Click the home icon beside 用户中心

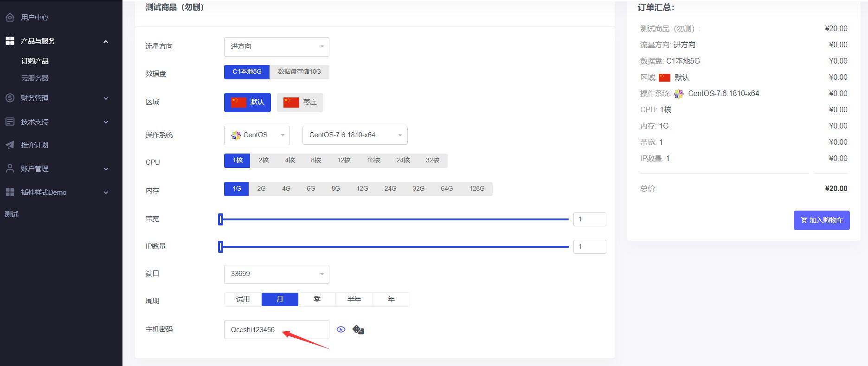pyautogui.click(x=10, y=17)
